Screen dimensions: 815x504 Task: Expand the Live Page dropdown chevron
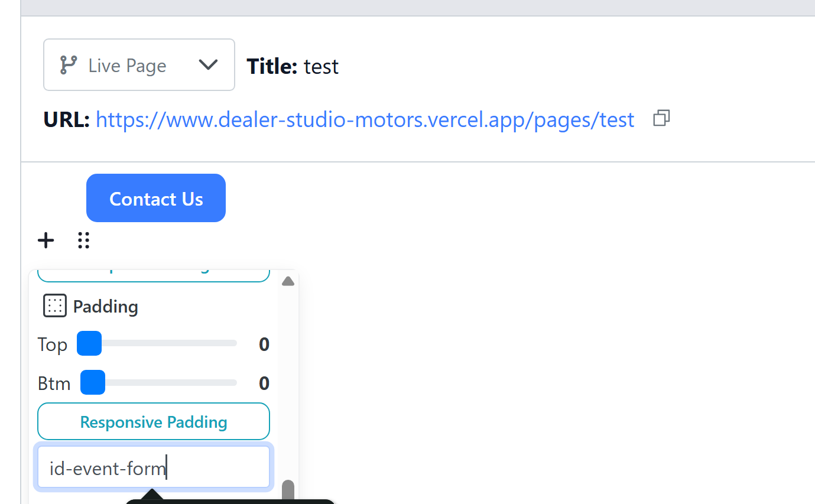tap(208, 65)
